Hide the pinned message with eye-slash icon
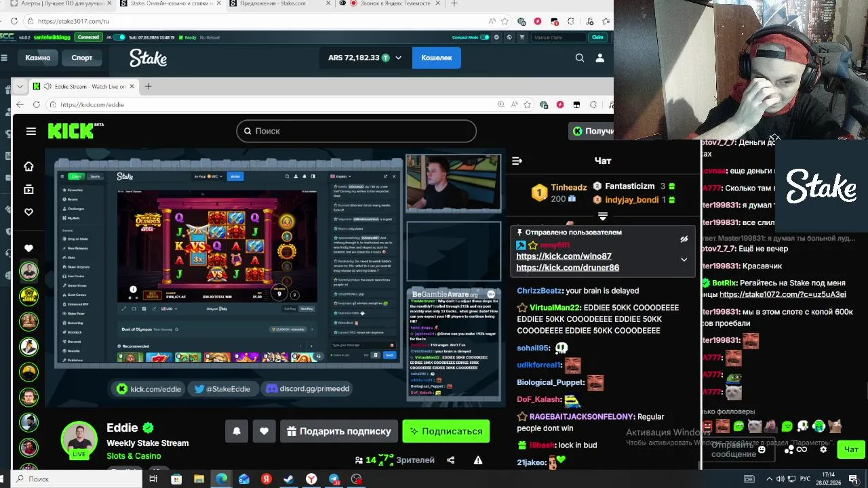The image size is (868, 488). coord(684,239)
